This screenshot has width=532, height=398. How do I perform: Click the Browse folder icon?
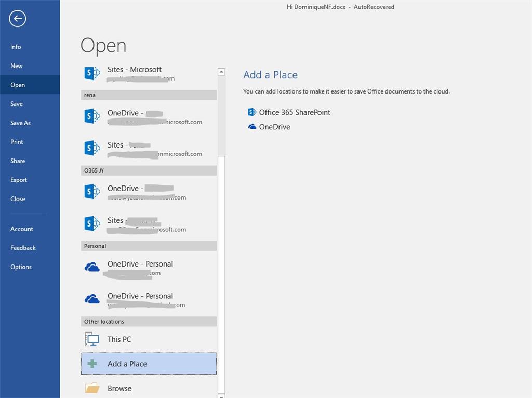pos(92,388)
